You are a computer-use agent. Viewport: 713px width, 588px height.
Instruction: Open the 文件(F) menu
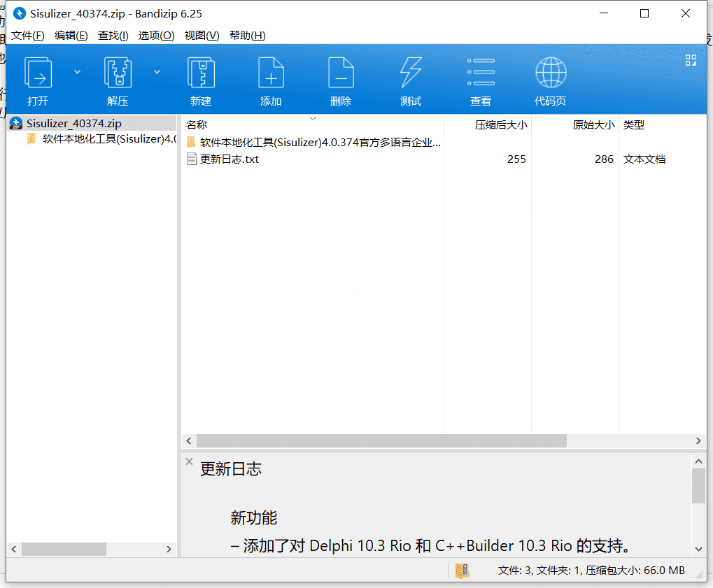pos(28,36)
